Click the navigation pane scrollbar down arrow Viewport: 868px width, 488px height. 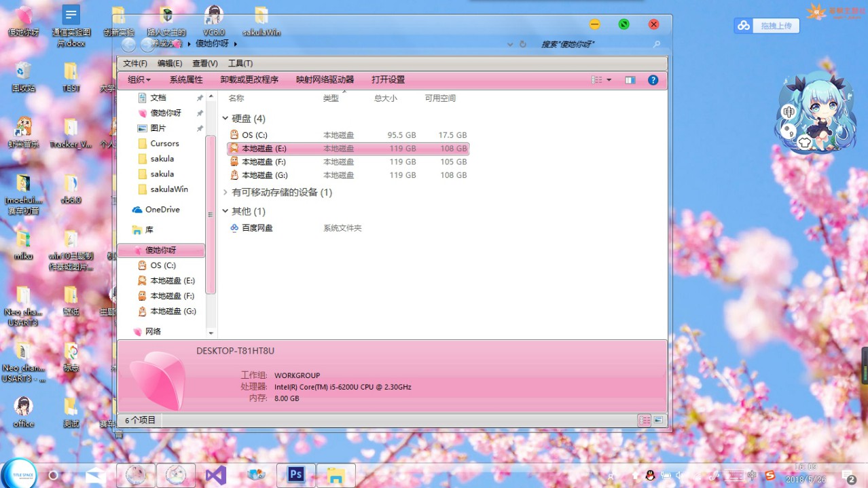211,333
